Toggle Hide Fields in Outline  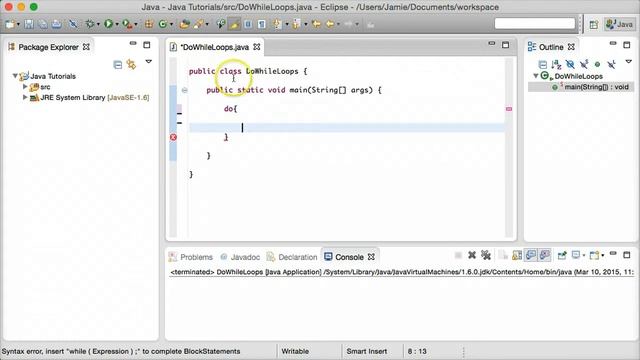coord(570,64)
